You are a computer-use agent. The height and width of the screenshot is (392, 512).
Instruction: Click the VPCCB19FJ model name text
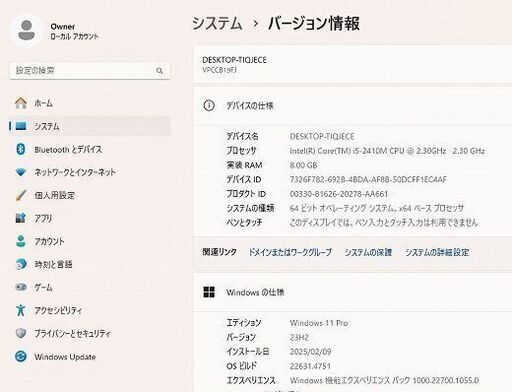[x=219, y=70]
